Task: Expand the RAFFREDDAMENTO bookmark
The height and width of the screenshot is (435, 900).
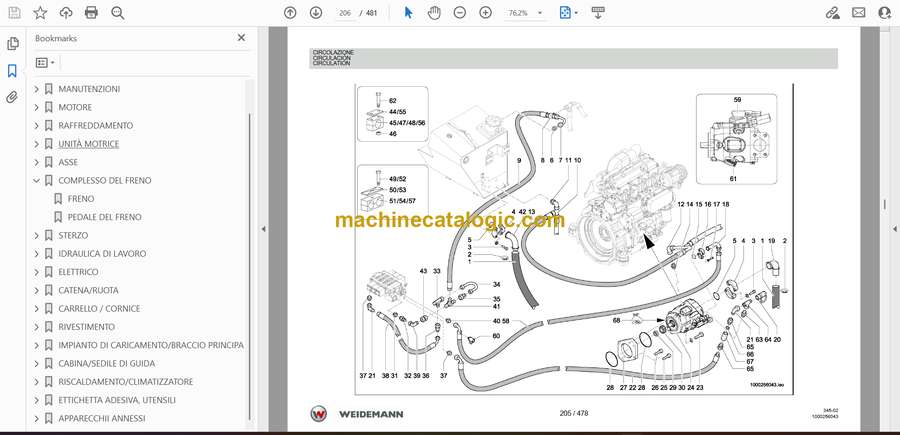Action: click(x=37, y=126)
